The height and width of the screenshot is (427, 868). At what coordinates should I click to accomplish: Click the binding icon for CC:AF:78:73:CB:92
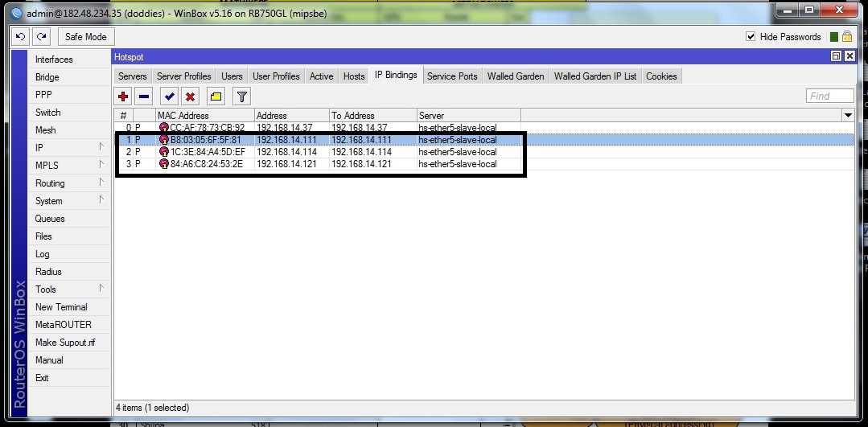tap(163, 128)
